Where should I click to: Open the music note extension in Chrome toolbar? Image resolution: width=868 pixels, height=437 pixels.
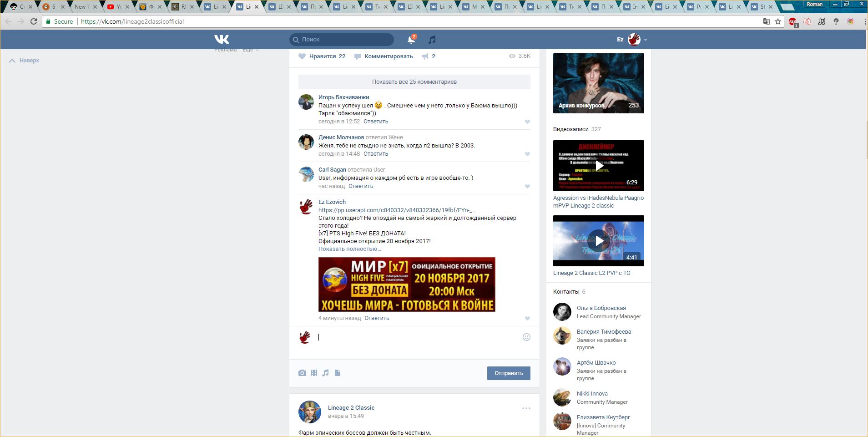[822, 21]
